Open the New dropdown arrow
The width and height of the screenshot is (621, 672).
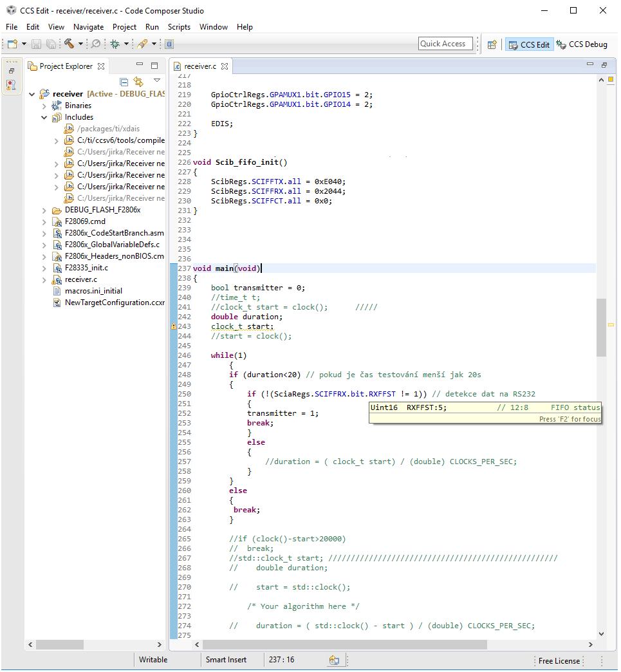click(24, 44)
